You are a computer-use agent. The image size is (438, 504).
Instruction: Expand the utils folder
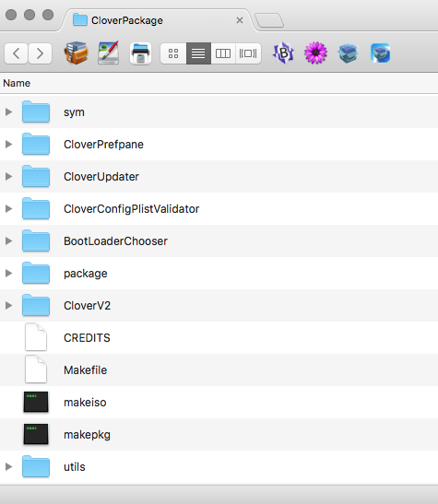(8, 466)
